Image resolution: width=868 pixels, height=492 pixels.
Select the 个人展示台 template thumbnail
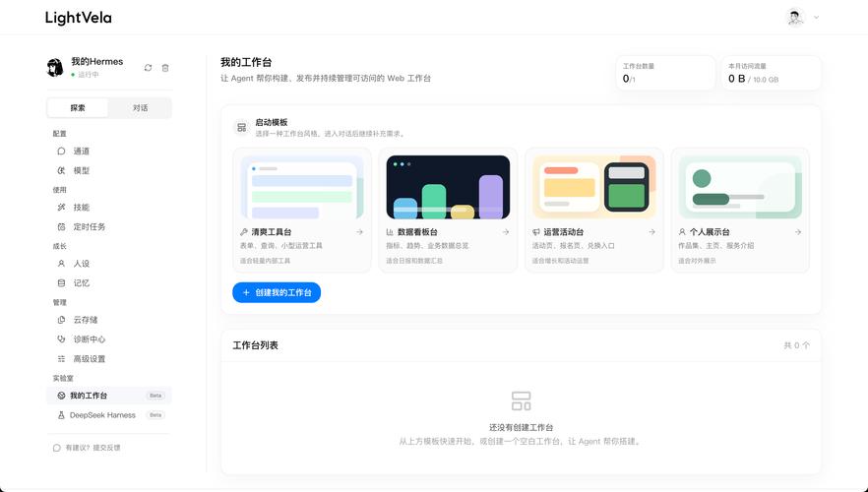(740, 187)
